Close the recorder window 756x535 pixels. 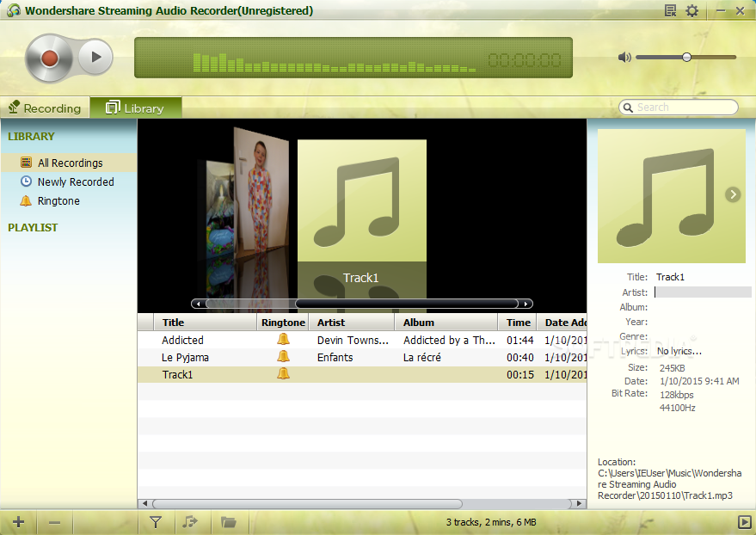[x=741, y=10]
